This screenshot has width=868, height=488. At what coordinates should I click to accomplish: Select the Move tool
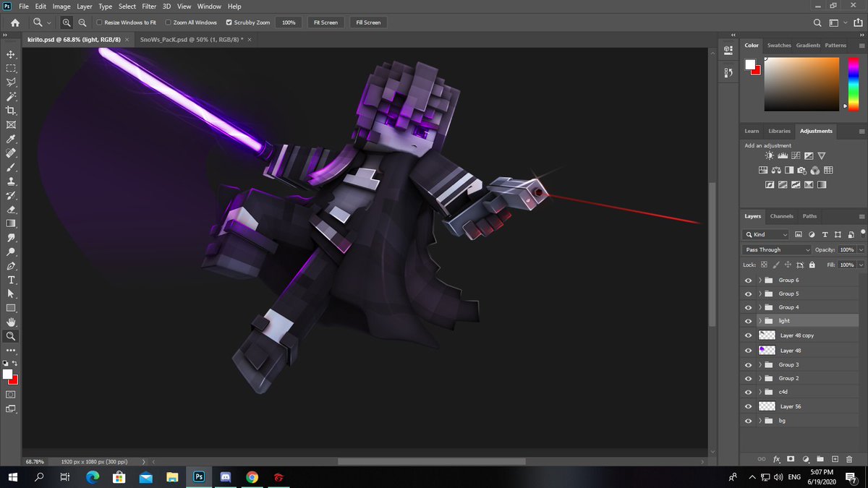(11, 54)
